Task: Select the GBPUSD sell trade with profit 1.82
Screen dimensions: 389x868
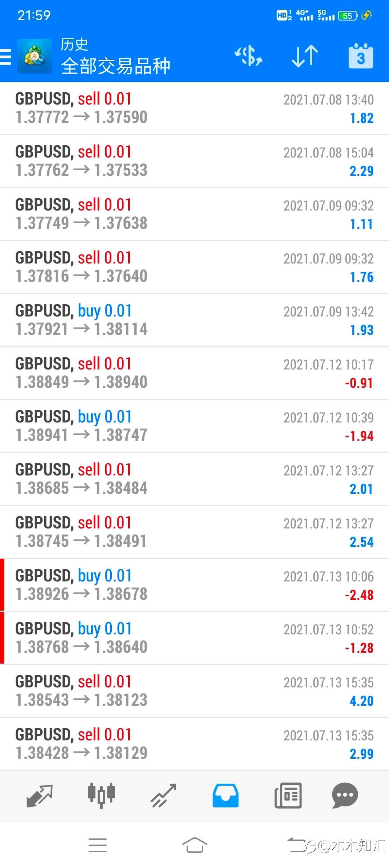Action: click(194, 108)
